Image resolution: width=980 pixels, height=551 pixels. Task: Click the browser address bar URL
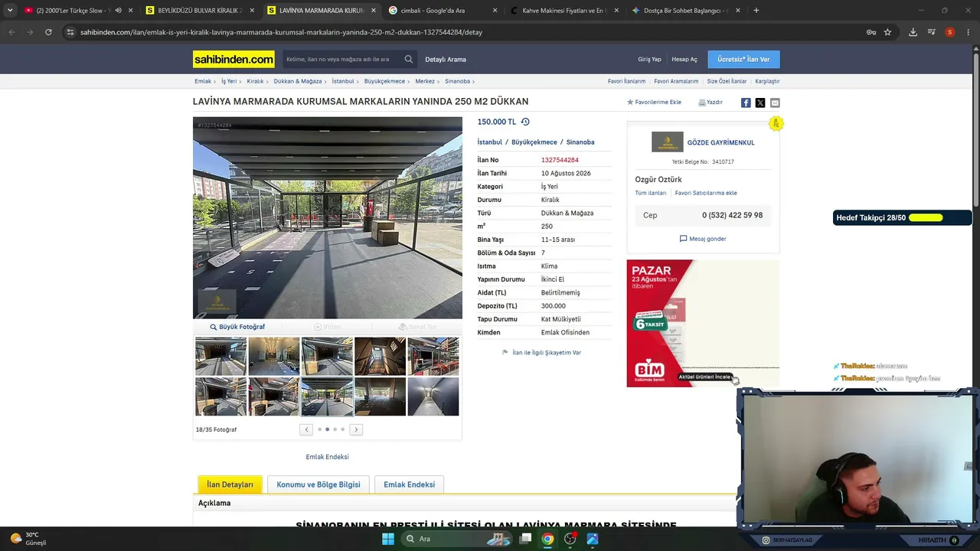tap(281, 32)
